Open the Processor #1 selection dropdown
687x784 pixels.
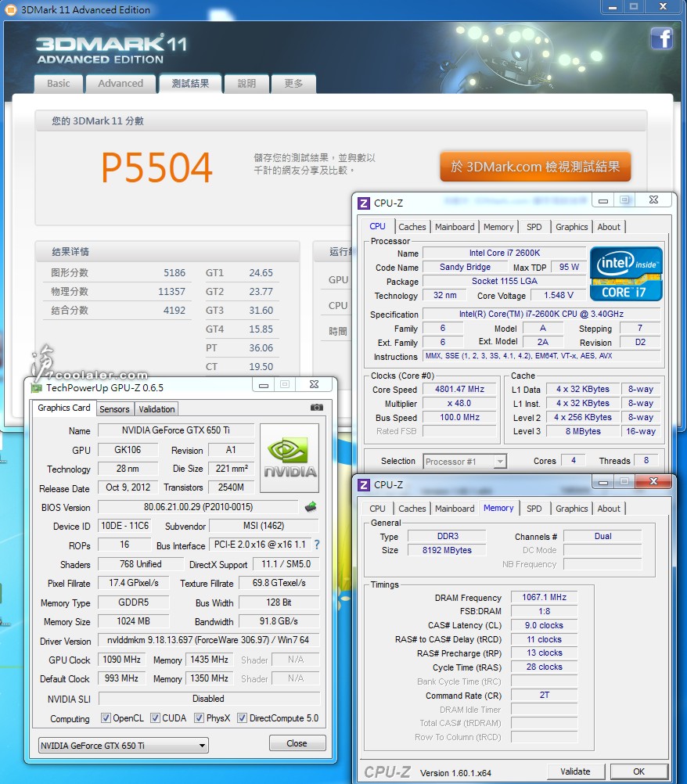[x=465, y=462]
